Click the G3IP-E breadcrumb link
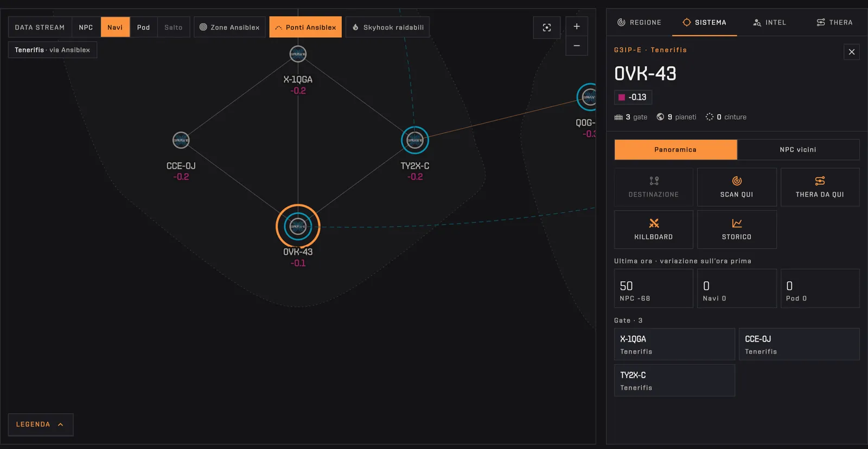 tap(628, 50)
